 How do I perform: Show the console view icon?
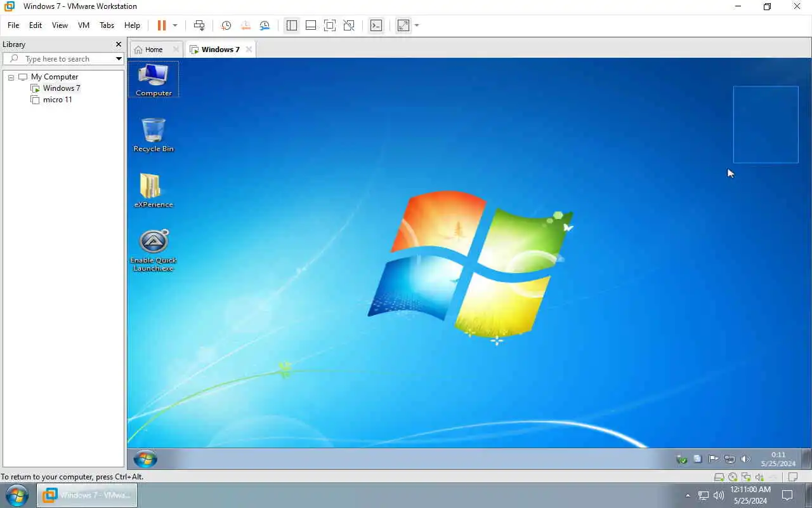[x=376, y=25]
